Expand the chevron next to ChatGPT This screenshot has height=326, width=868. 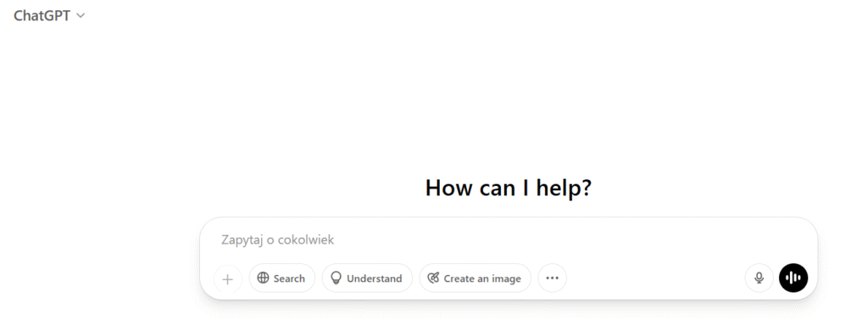pyautogui.click(x=81, y=16)
